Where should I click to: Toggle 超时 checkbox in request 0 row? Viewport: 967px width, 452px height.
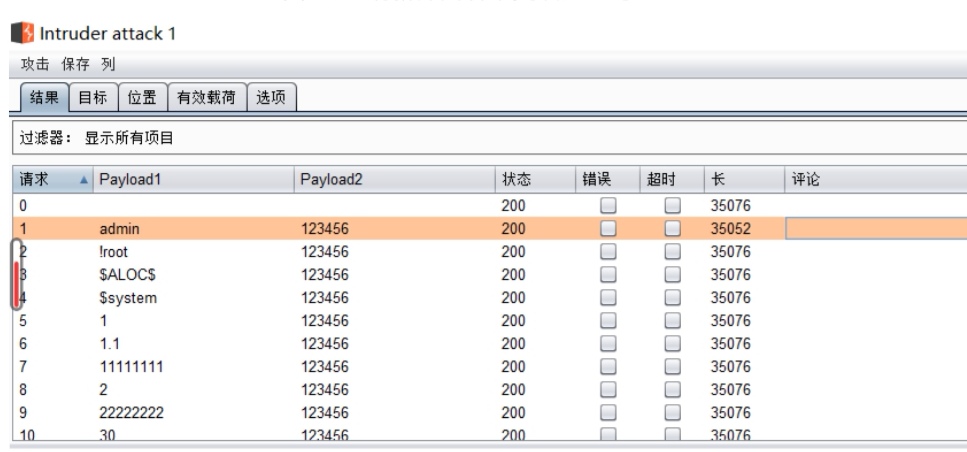tap(672, 205)
